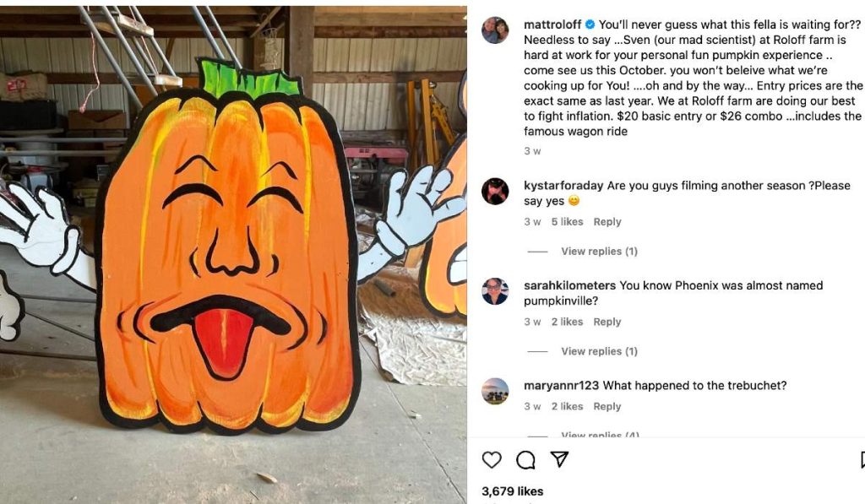Expand replies under sarahkilometers' comment
Screen dimensions: 865x504
599,351
